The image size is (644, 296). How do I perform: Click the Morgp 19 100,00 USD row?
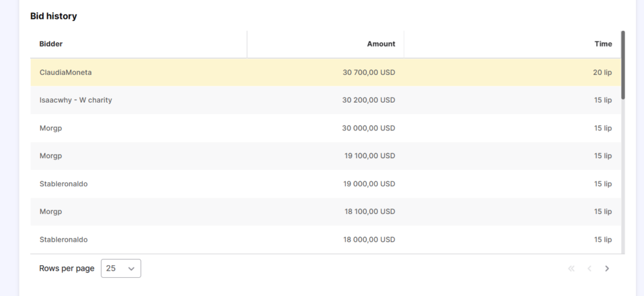[326, 156]
